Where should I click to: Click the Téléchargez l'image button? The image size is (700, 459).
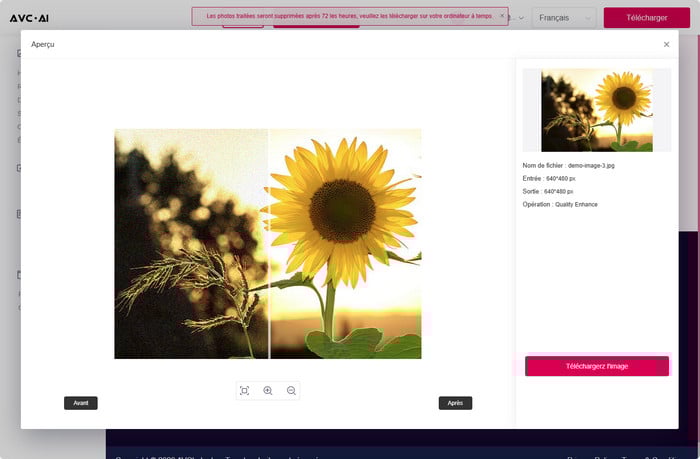pyautogui.click(x=597, y=366)
